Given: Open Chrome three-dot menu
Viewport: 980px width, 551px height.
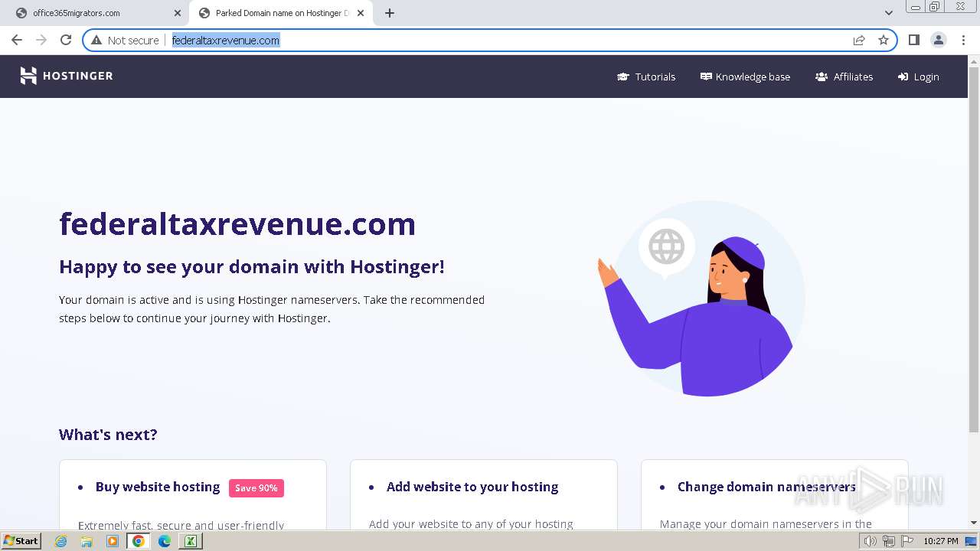Looking at the screenshot, I should point(964,40).
